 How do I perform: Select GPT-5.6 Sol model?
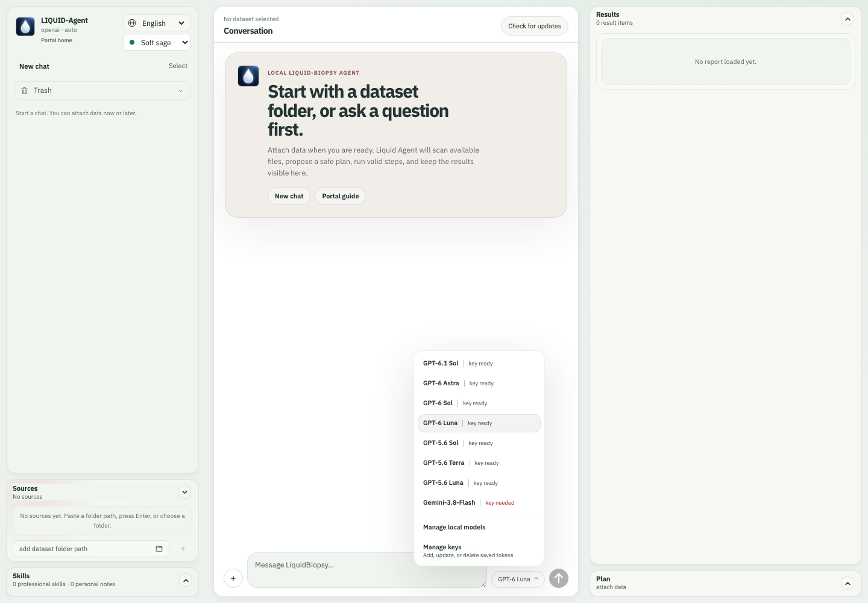tap(479, 443)
